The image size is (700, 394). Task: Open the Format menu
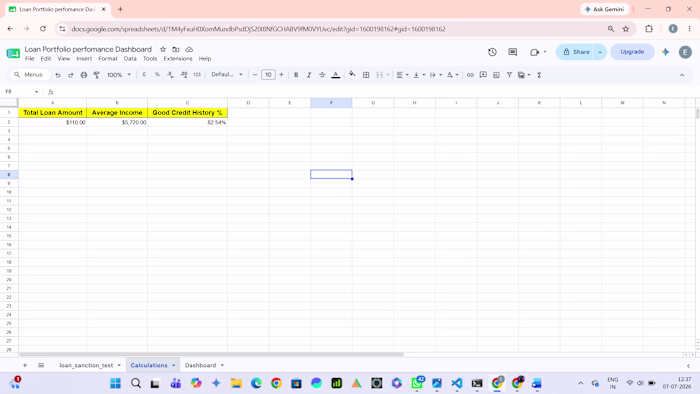point(108,58)
